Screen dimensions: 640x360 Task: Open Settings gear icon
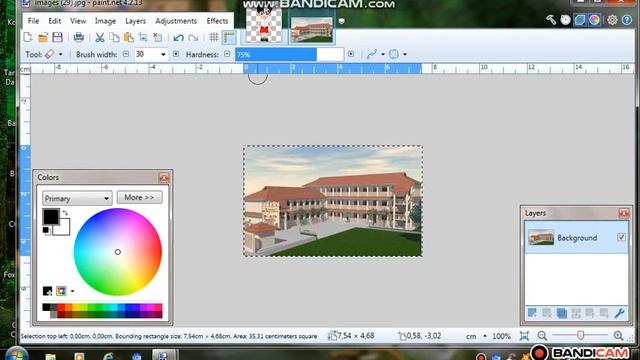coord(612,20)
